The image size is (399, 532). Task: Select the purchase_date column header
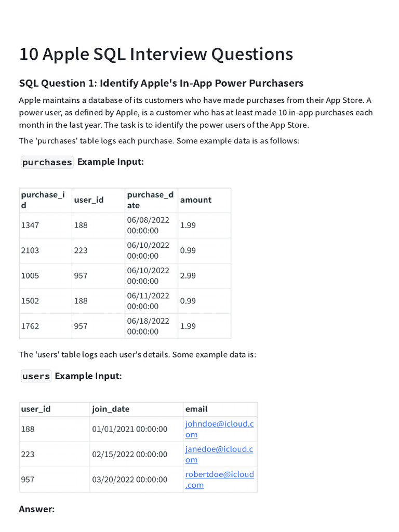tap(150, 200)
